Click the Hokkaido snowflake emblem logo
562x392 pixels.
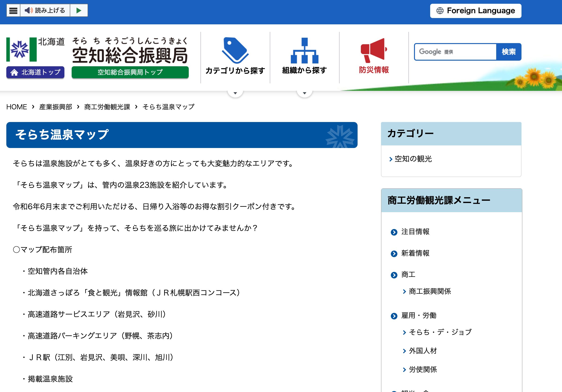coord(20,49)
